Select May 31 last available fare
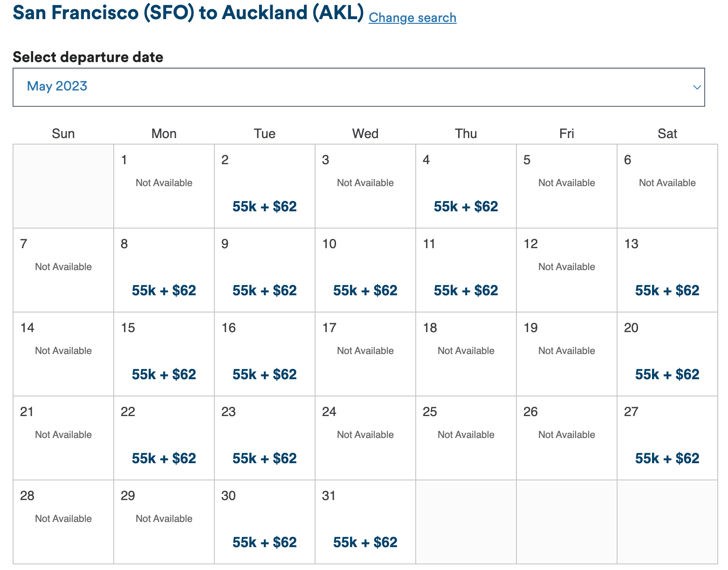728x570 pixels. 365,542
